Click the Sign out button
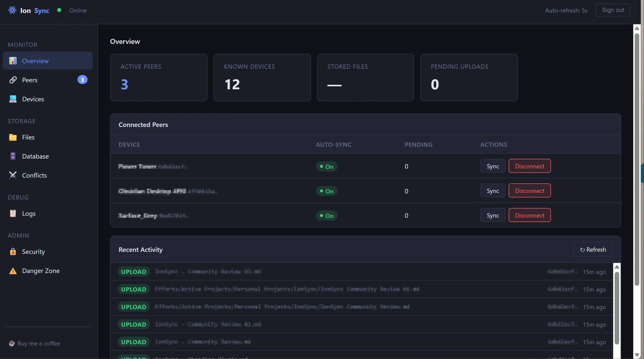Screen dimensions: 644x359 [x=613, y=10]
